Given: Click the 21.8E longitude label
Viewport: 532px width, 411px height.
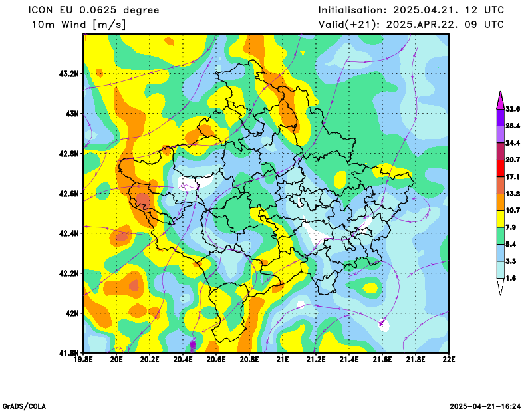Looking at the screenshot, I should point(416,359).
